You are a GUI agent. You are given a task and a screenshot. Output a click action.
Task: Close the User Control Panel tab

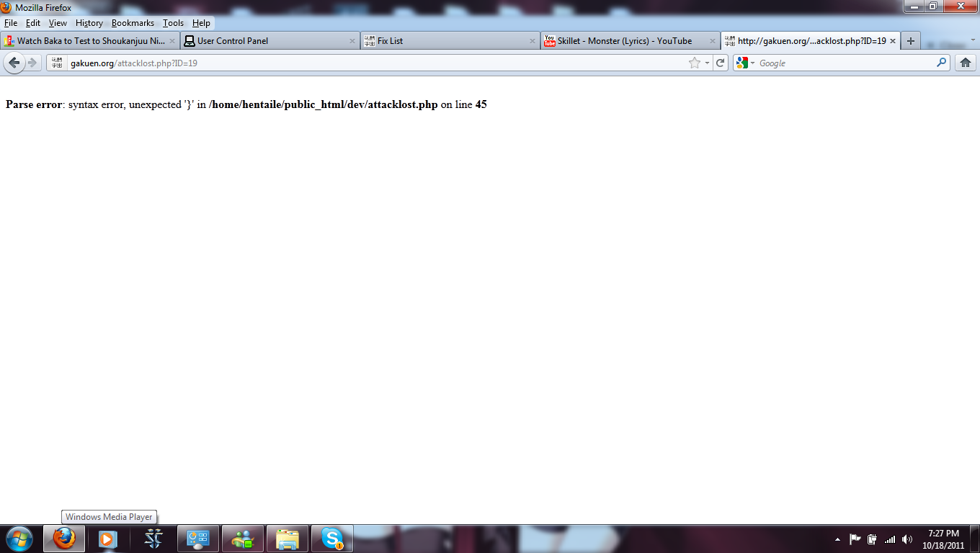[352, 41]
